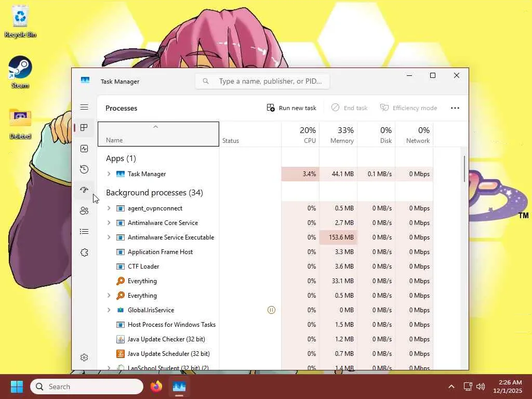Expand Antimalware Core Service row
532x399 pixels.
coord(109,222)
